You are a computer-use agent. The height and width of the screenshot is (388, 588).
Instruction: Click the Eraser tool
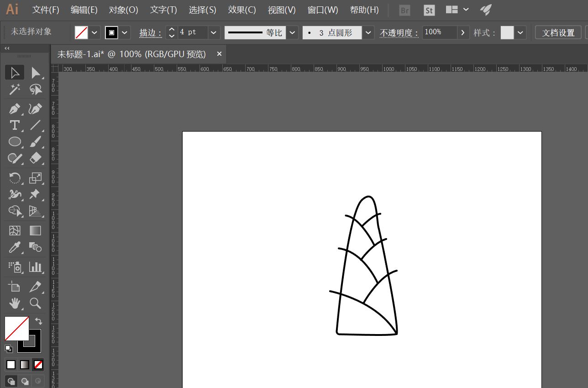point(35,158)
